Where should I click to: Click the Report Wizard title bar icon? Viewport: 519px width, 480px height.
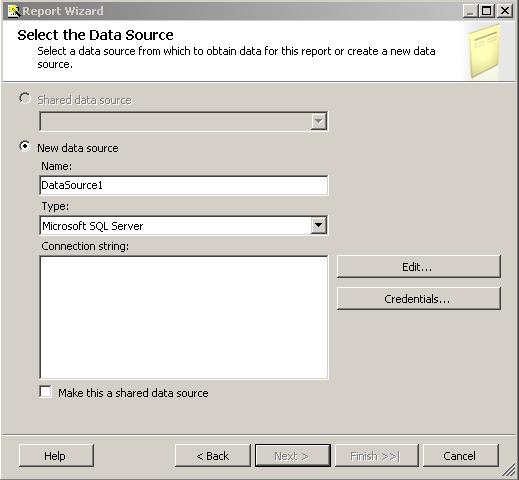[14, 11]
